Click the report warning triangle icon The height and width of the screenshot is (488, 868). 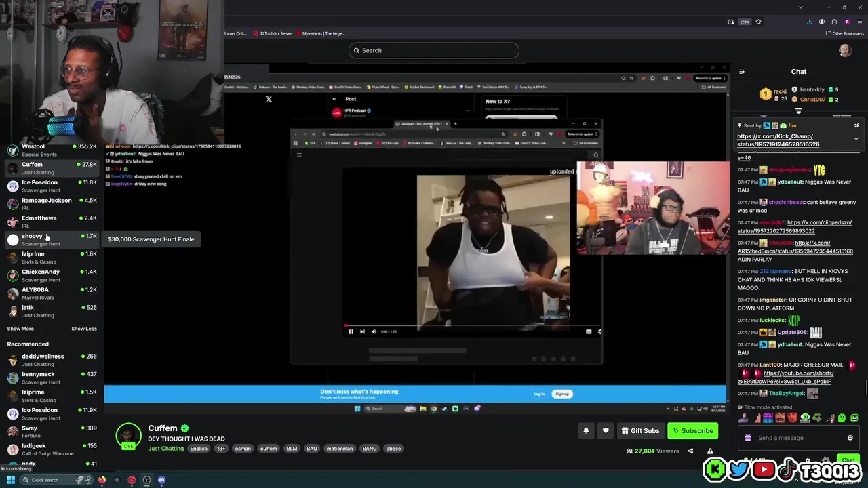[x=710, y=451]
